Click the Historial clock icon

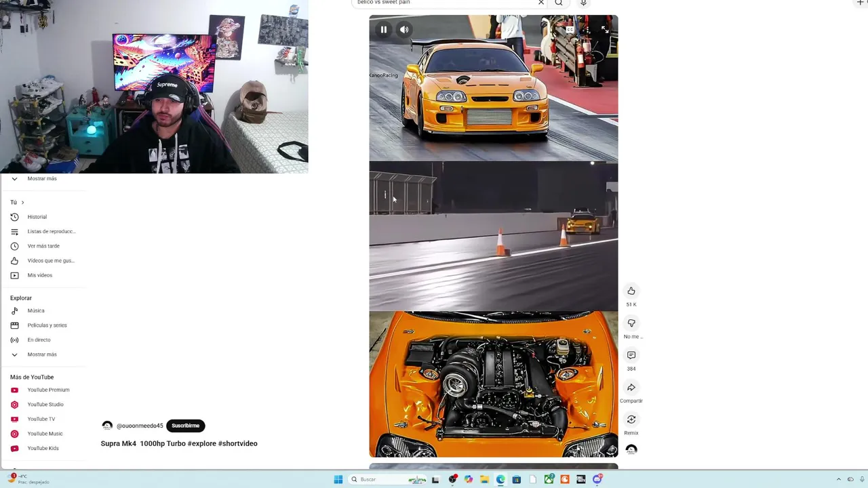coord(14,217)
